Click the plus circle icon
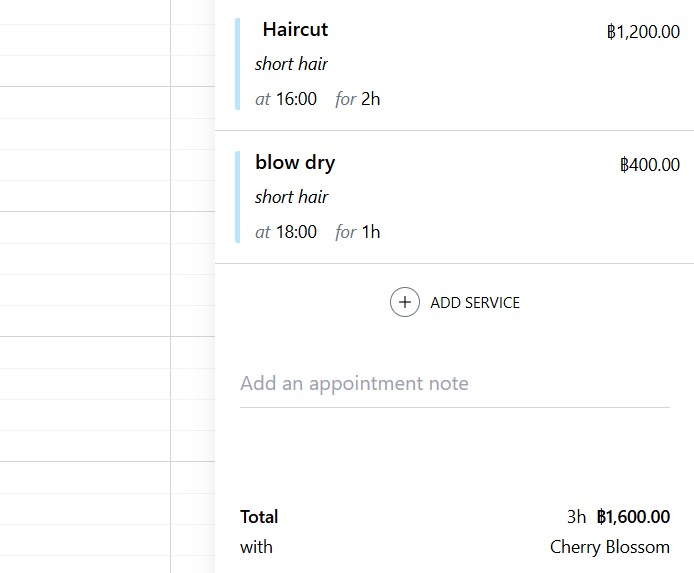 point(404,302)
